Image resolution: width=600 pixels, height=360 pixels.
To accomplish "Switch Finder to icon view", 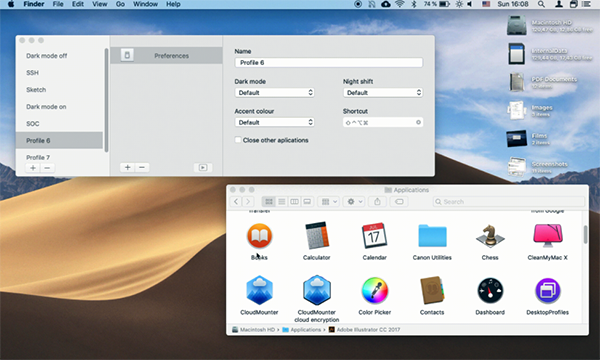I will (269, 202).
